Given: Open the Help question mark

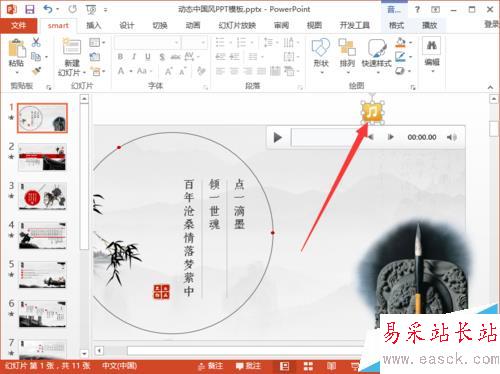Looking at the screenshot, I should [417, 9].
